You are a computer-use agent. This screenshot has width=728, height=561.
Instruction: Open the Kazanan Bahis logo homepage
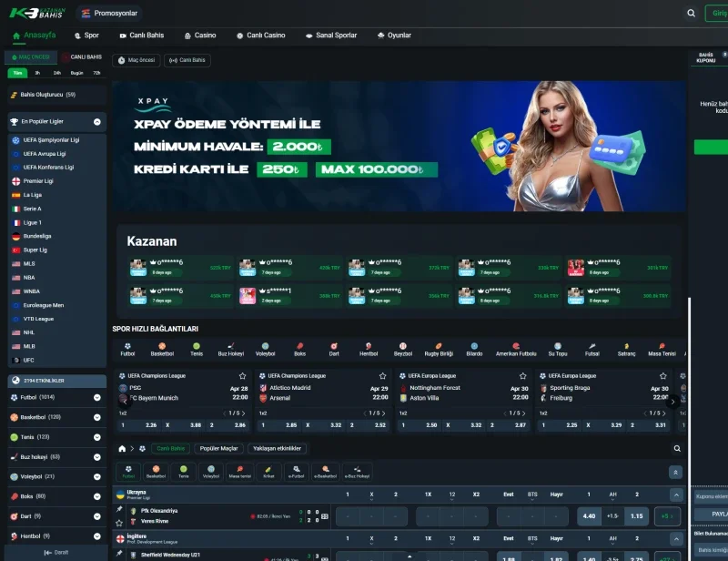(37, 13)
